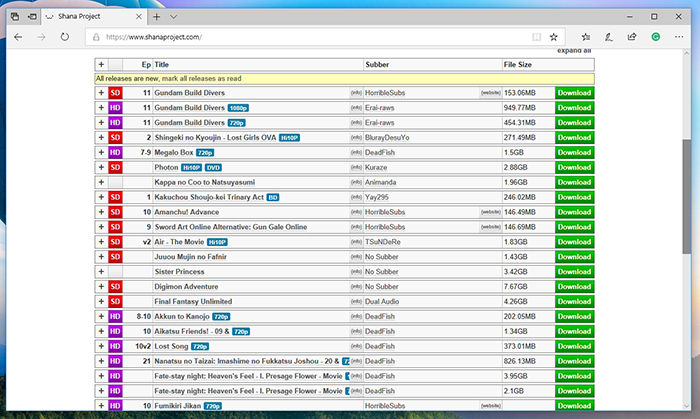The width and height of the screenshot is (700, 419).
Task: Download the Akkun to Kanojo release
Action: [x=575, y=316]
